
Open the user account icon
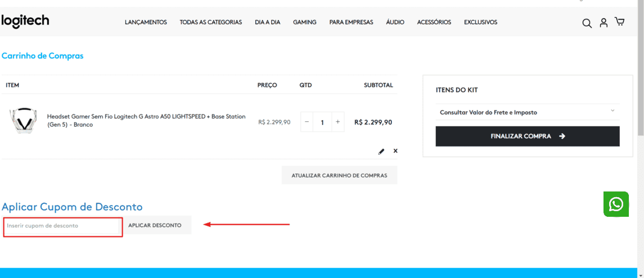pos(604,22)
